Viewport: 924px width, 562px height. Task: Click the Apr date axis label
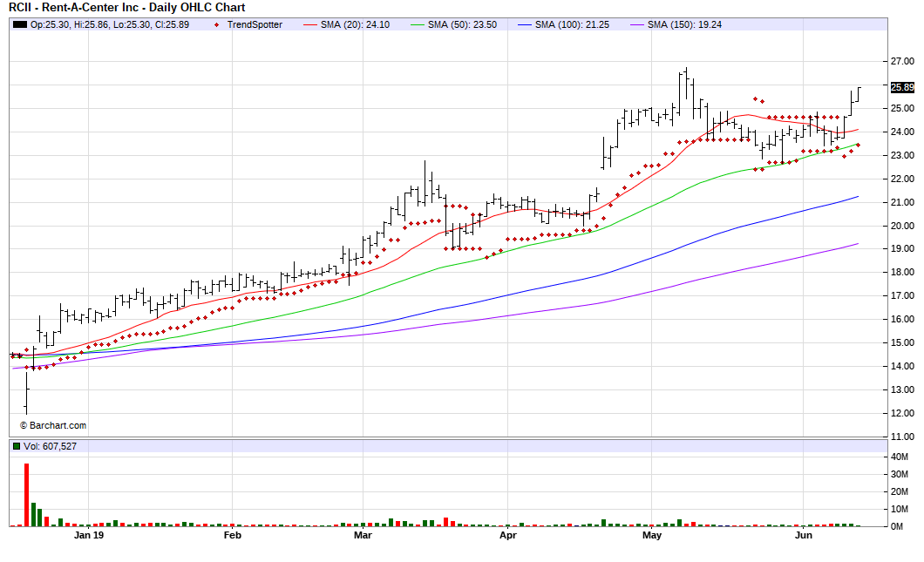tap(508, 535)
